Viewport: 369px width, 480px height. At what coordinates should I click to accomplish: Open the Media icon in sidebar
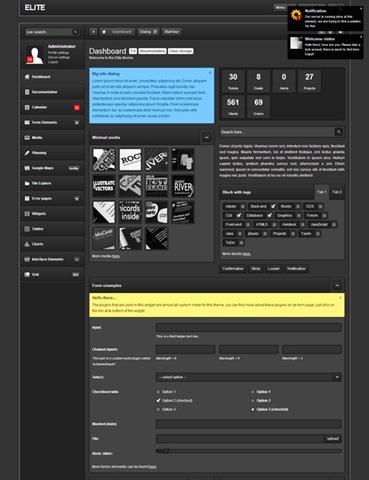[x=27, y=138]
